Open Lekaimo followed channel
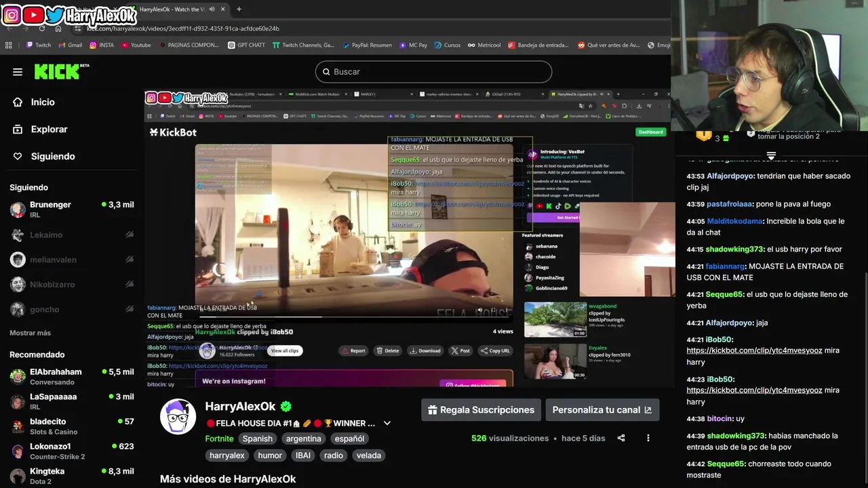This screenshot has width=868, height=488. 71,235
